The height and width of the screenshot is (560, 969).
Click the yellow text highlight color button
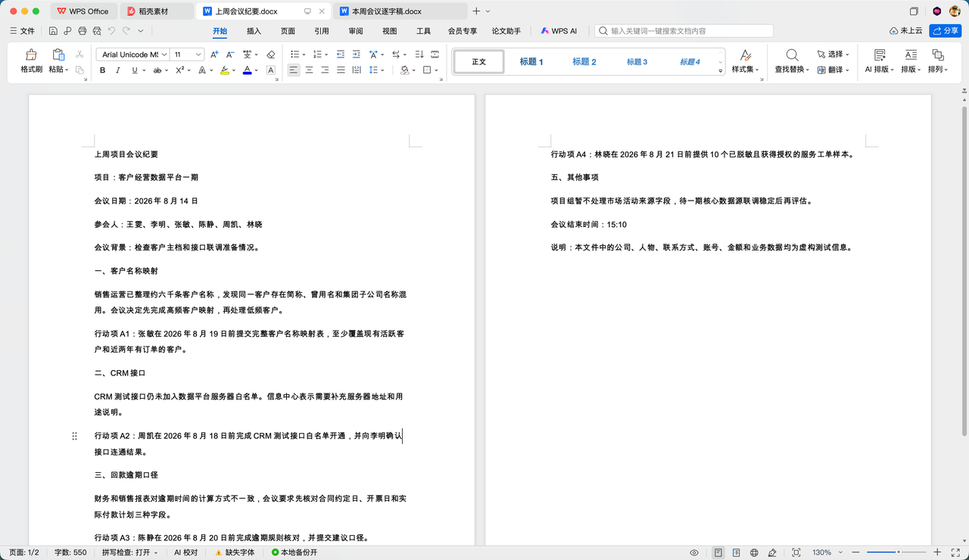click(x=224, y=70)
